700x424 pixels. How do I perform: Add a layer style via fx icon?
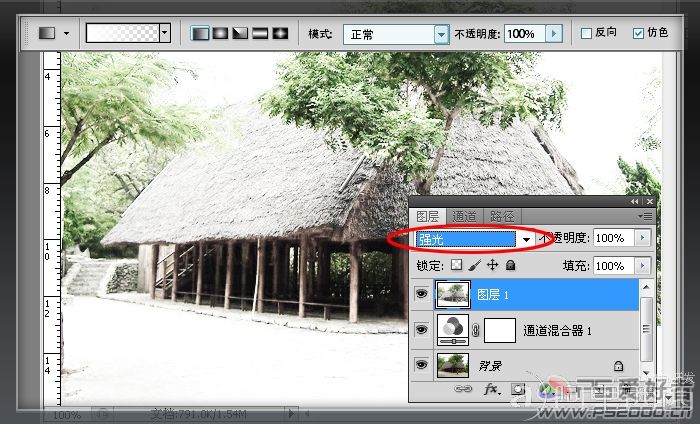pos(492,390)
